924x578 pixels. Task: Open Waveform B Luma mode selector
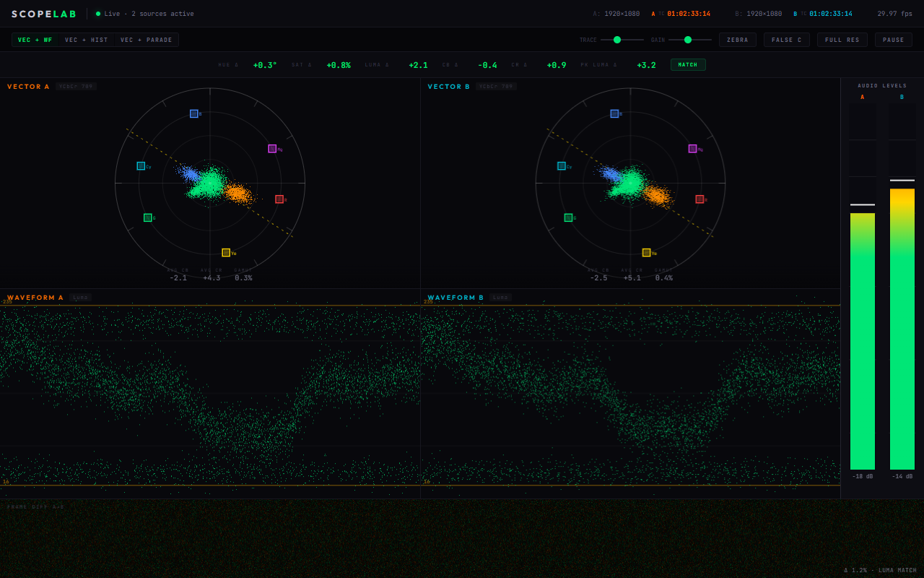(x=501, y=298)
